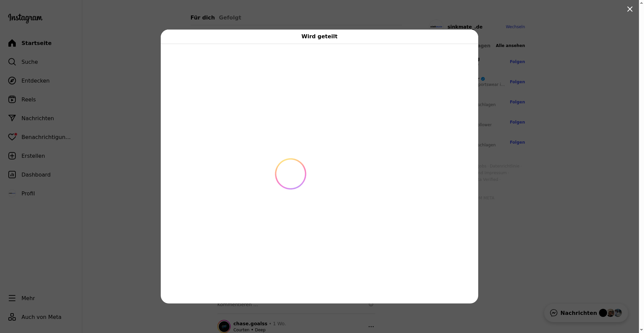Open post options for chase.goalss
Screen dimensions: 644x333
point(371,327)
